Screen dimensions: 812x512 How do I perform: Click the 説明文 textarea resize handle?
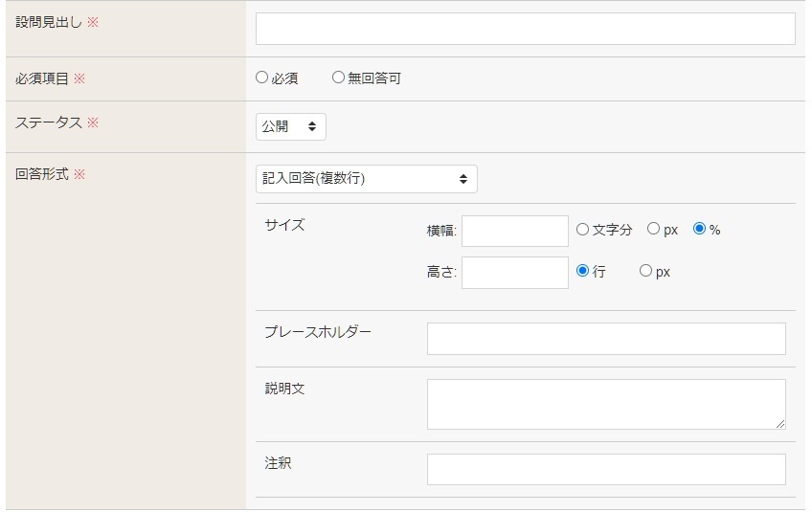coord(780,424)
